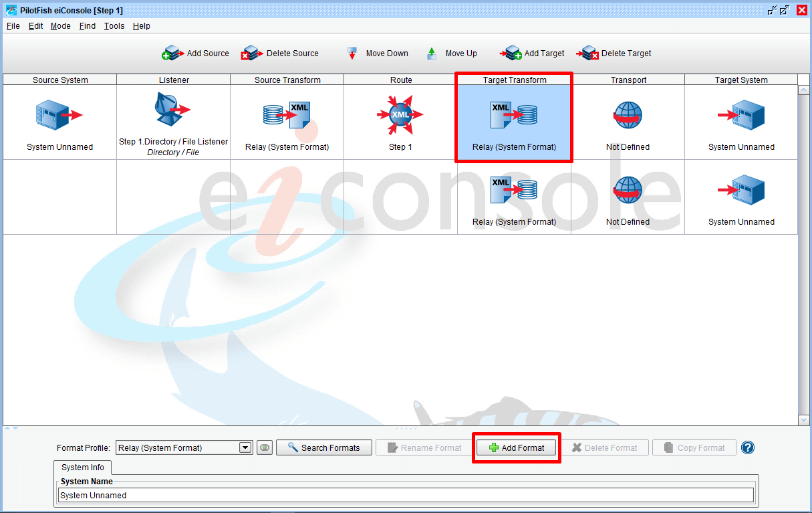Click the PilotFish application title icon

tap(11, 10)
